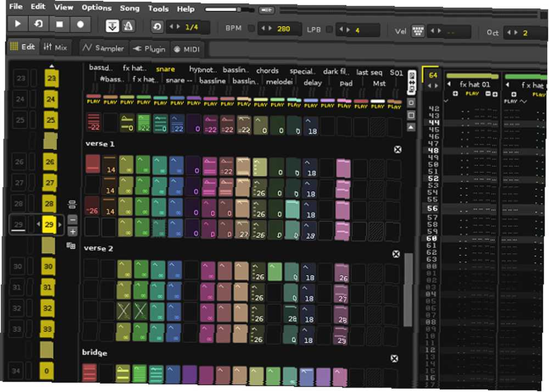Select the 'verse 2' section label

98,248
